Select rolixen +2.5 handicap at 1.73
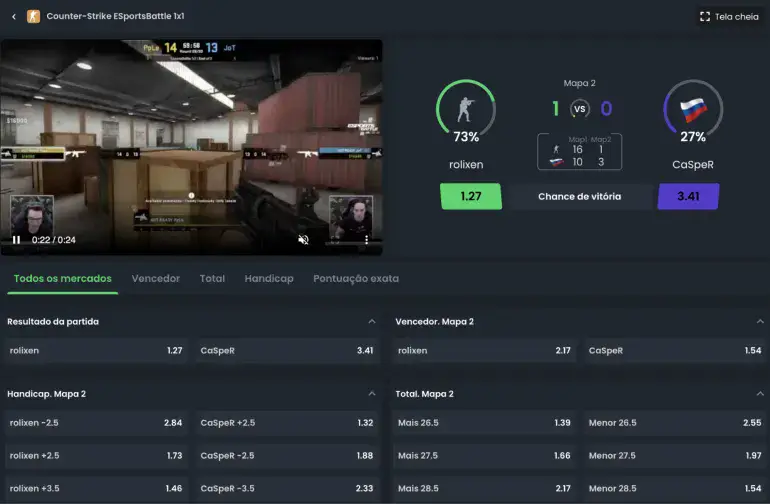Image resolution: width=770 pixels, height=504 pixels. click(x=96, y=456)
